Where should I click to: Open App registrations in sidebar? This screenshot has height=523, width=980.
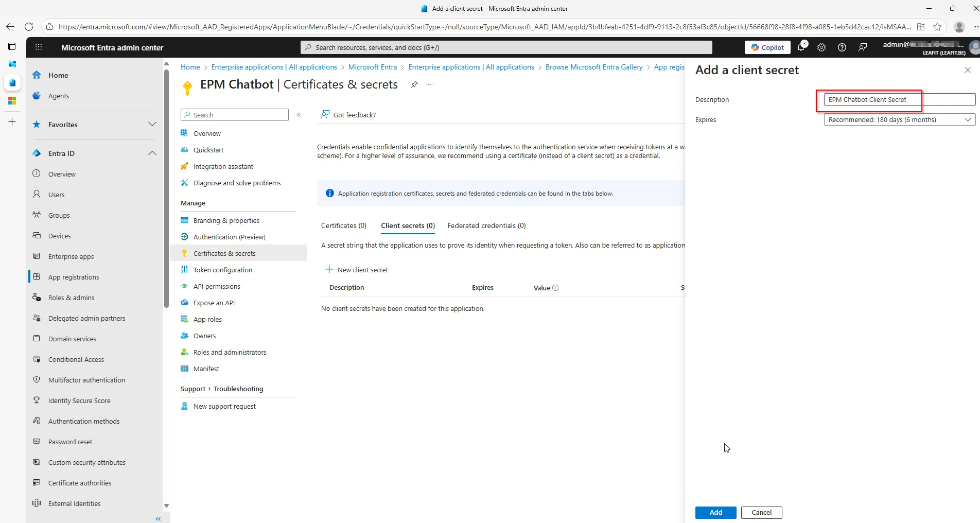pyautogui.click(x=74, y=277)
